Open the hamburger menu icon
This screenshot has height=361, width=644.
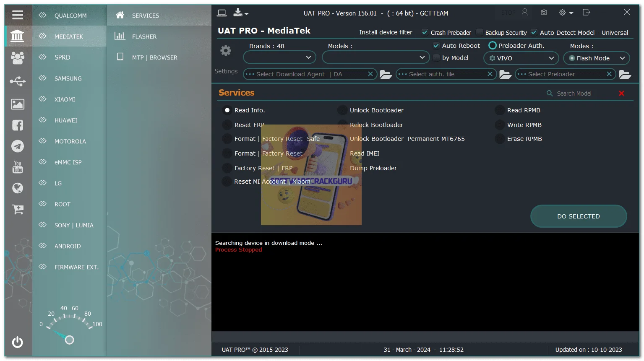18,15
